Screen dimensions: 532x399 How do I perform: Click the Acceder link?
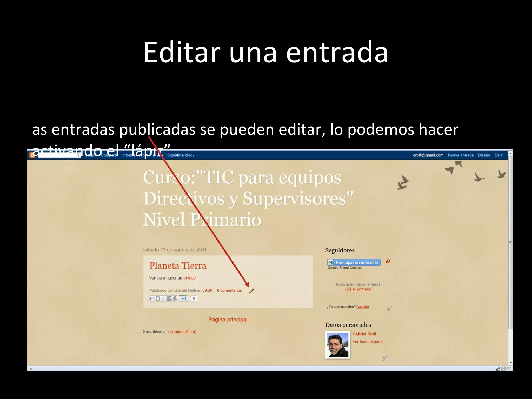pyautogui.click(x=363, y=307)
